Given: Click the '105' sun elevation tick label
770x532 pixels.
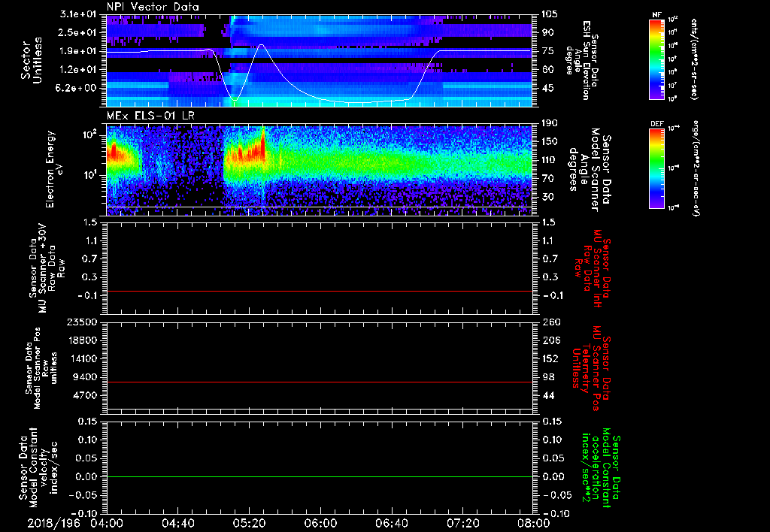Looking at the screenshot, I should pyautogui.click(x=550, y=14).
